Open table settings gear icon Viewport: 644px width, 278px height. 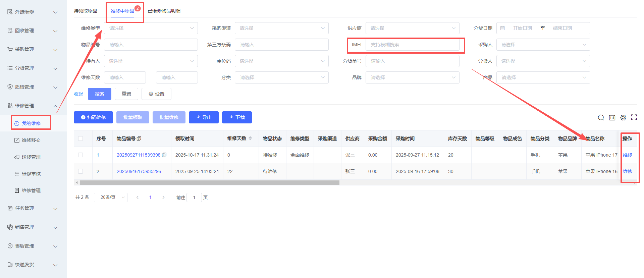click(x=623, y=117)
